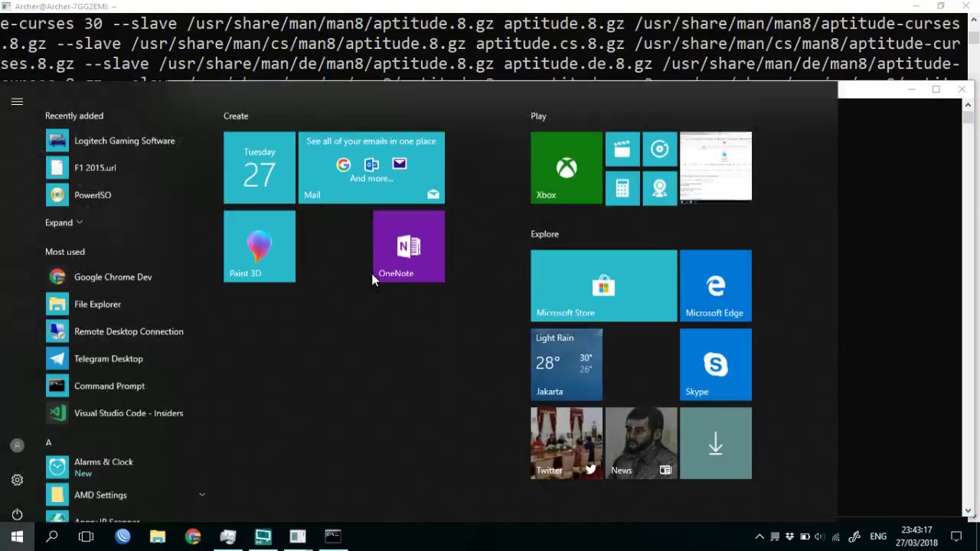Click the downloading app tile with arrow
The width and height of the screenshot is (980, 551).
(716, 443)
